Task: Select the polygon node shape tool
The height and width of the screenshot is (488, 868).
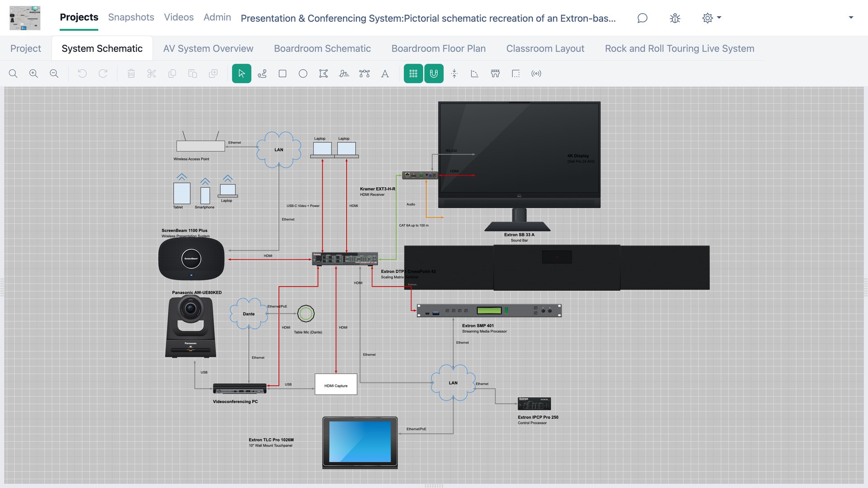Action: click(323, 74)
